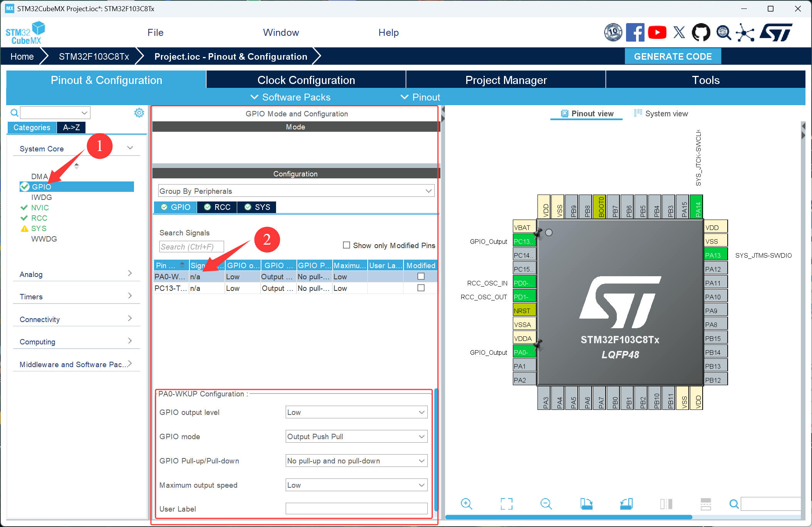Click the ST community network icon
Image resolution: width=812 pixels, height=527 pixels.
pos(745,32)
